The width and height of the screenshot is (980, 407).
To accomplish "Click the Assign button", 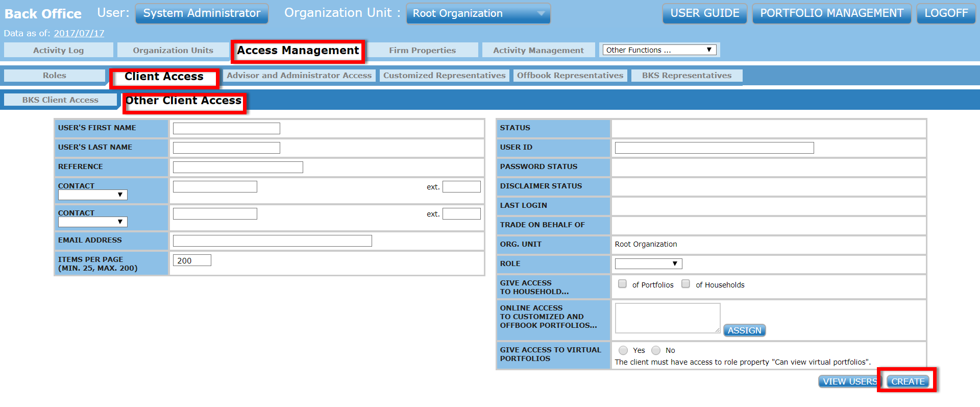I will pos(744,330).
